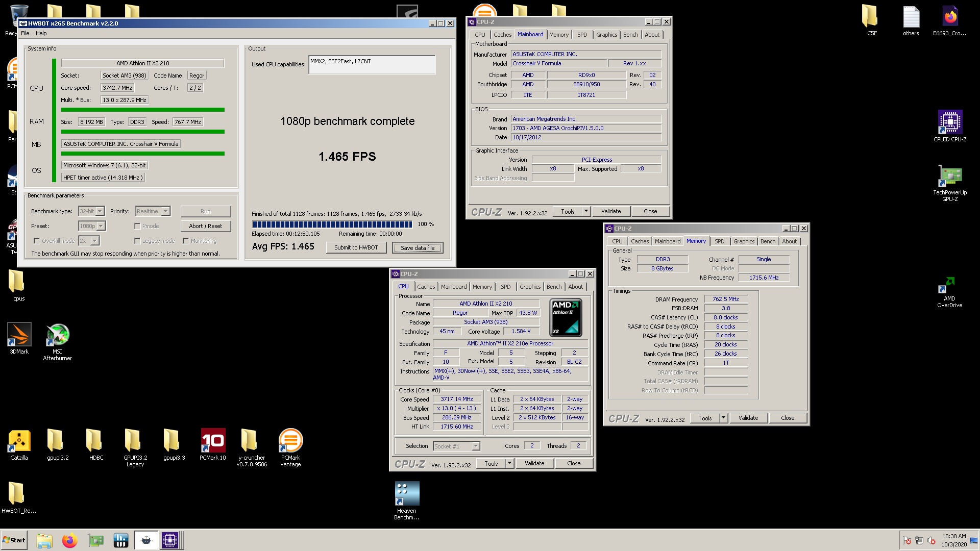This screenshot has width=980, height=551.
Task: Open Windows Explorer from the taskbar
Action: click(x=44, y=540)
